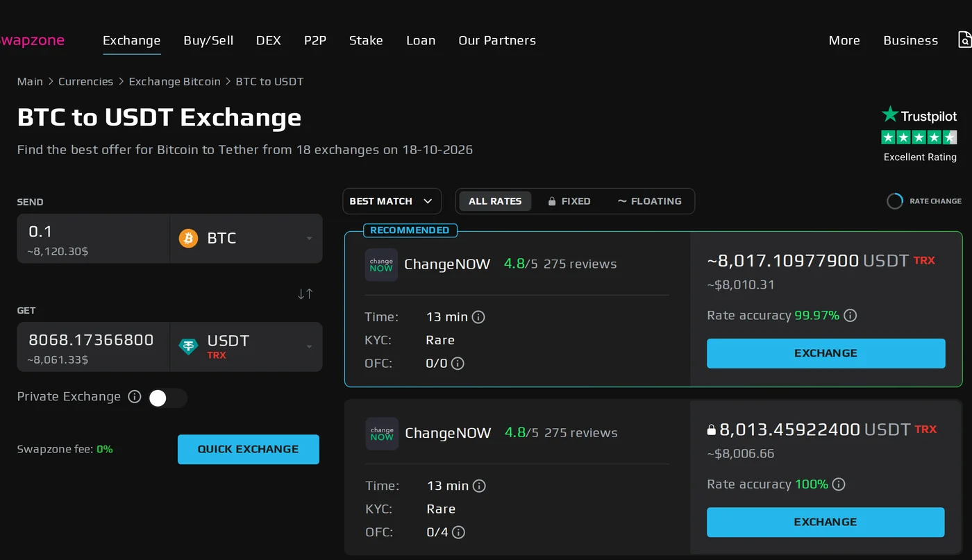Open the Our Partners navigation item

(x=497, y=40)
